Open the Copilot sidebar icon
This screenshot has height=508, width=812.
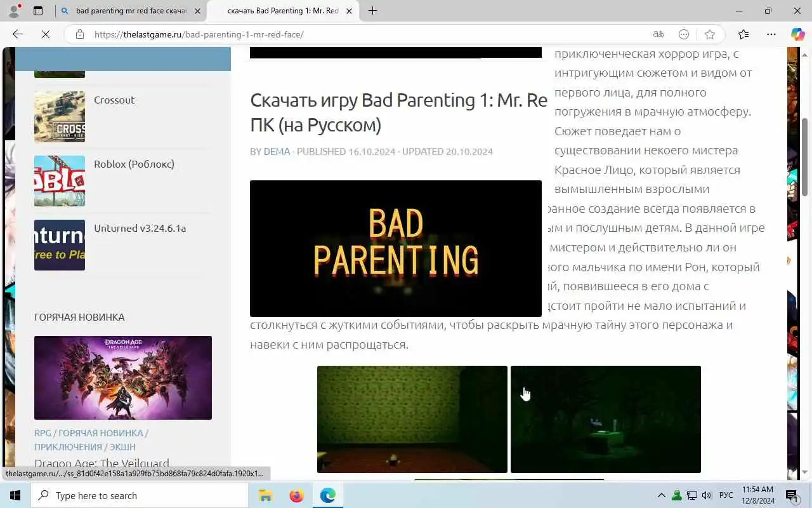[797, 34]
